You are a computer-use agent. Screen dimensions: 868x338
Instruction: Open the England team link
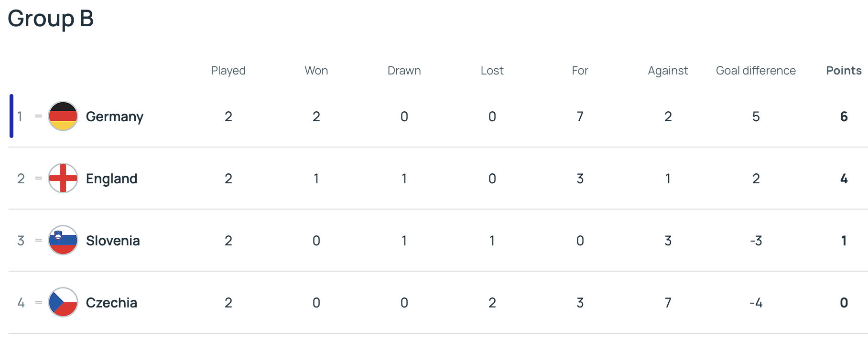point(111,179)
